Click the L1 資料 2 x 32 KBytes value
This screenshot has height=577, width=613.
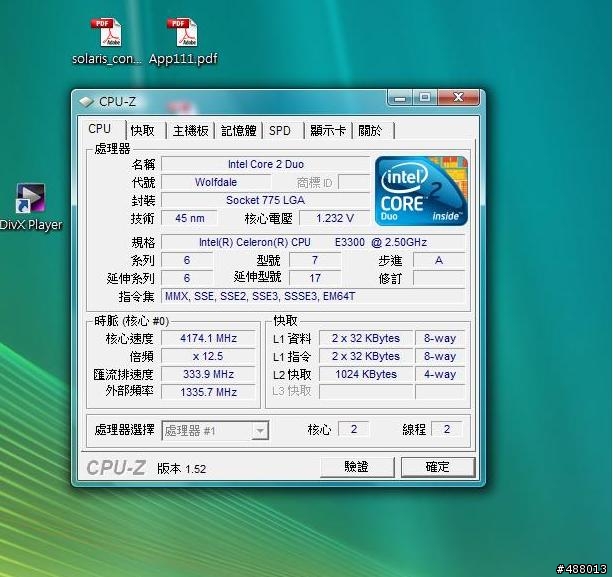pyautogui.click(x=366, y=338)
